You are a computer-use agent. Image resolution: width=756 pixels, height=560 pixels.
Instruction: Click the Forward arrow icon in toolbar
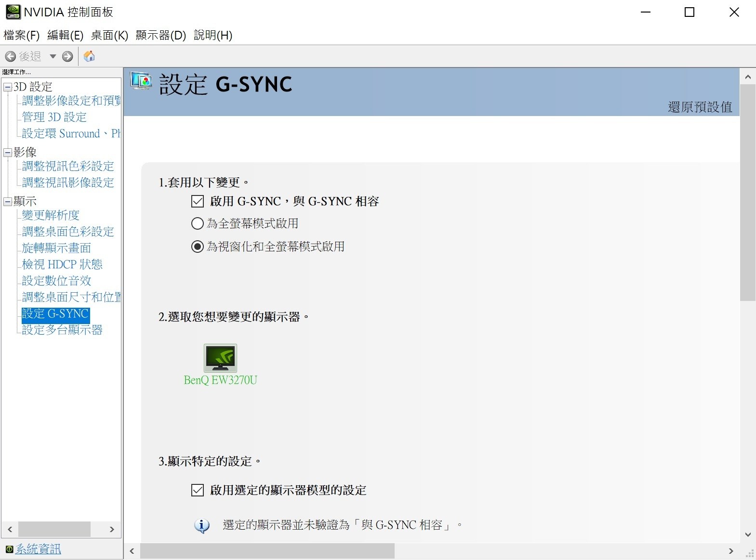[68, 56]
